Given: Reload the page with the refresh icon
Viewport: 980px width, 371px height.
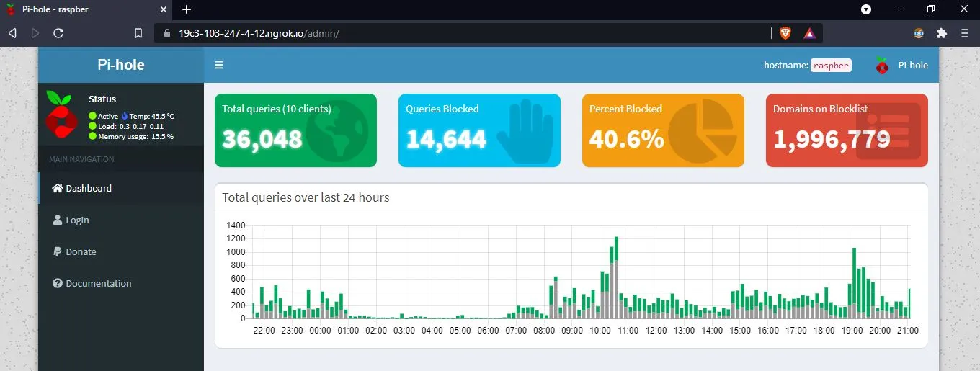Looking at the screenshot, I should (x=58, y=33).
